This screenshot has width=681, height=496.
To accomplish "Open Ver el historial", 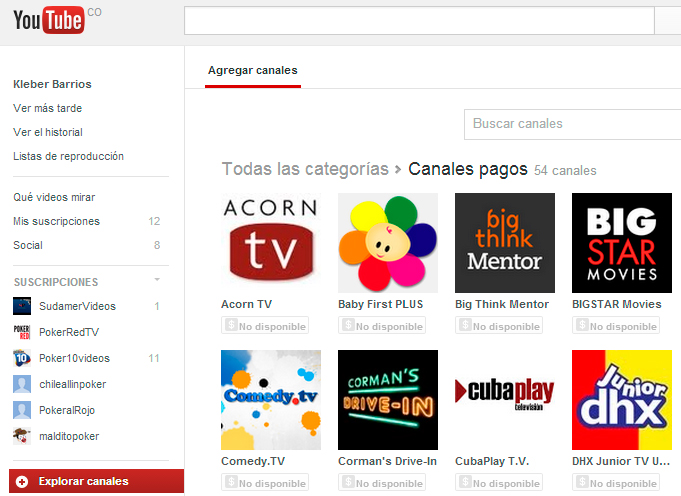I will [x=48, y=132].
